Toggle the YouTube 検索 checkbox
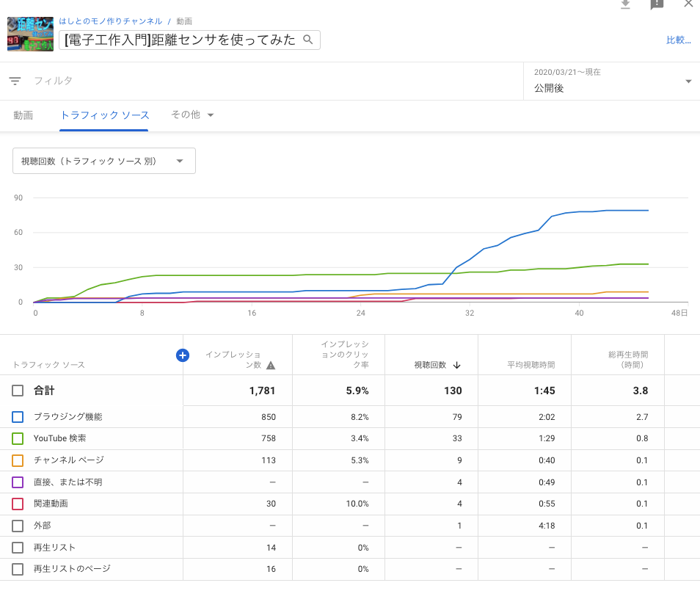This screenshot has width=700, height=591. pos(18,438)
